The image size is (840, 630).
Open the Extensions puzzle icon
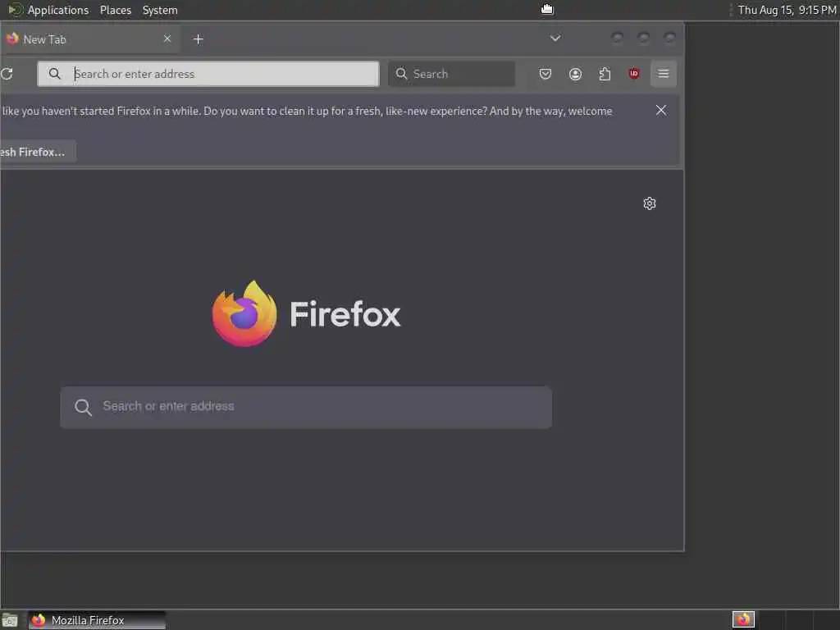point(605,74)
